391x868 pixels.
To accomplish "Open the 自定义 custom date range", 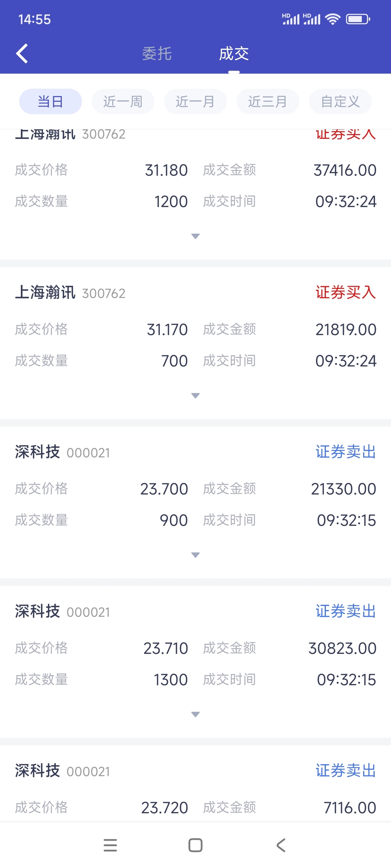I will (340, 101).
